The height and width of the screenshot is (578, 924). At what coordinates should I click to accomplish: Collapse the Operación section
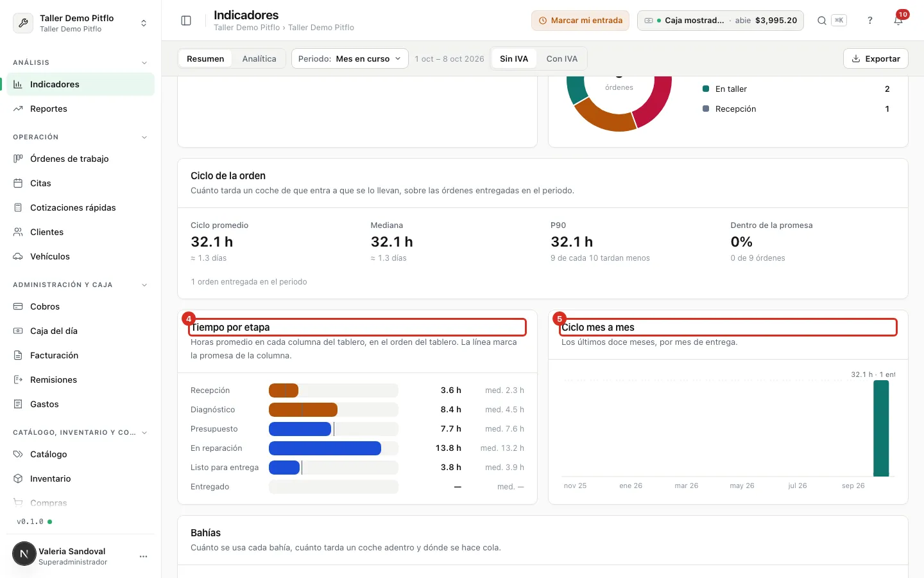tap(144, 137)
